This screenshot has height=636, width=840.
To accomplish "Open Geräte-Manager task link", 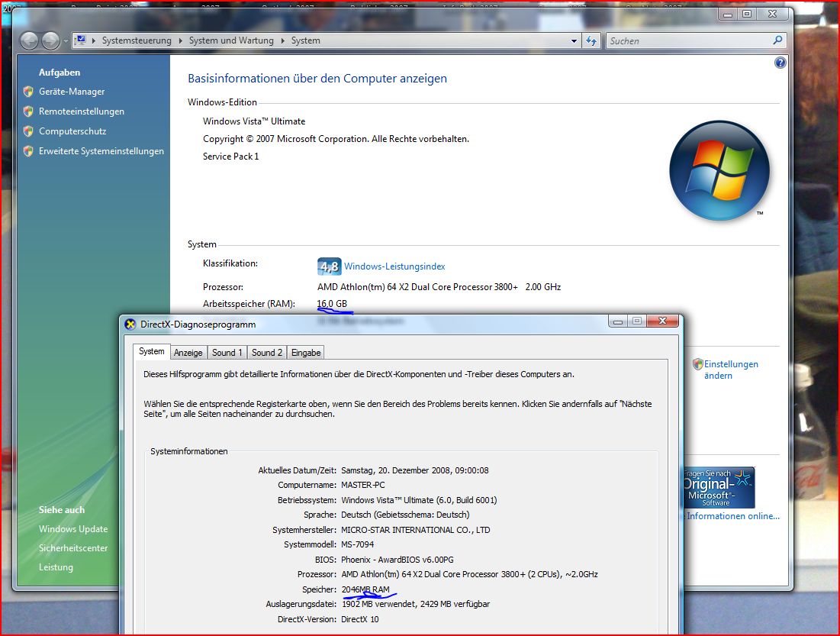I will point(72,92).
